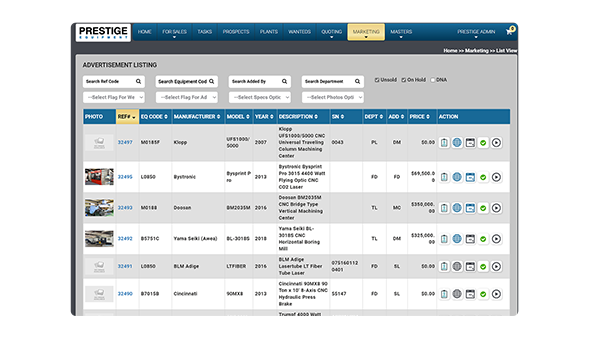Click the Prestige Equipment logo
The width and height of the screenshot is (590, 360).
coord(103,32)
